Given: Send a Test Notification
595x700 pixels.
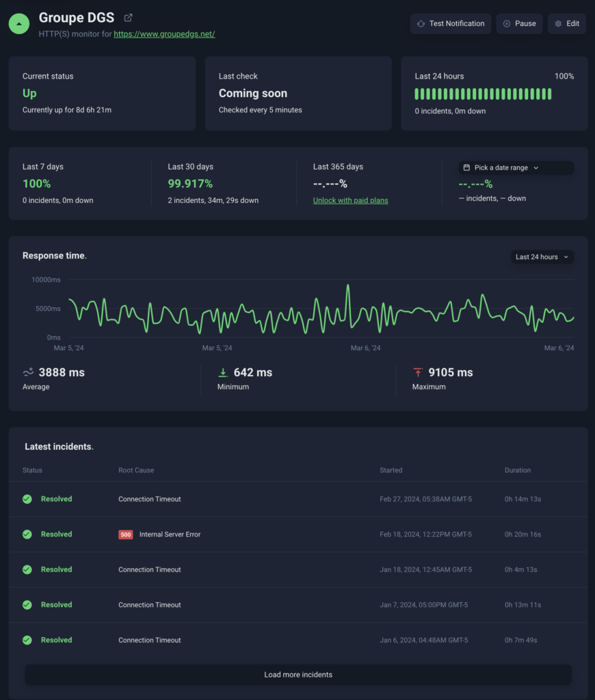Looking at the screenshot, I should coord(450,23).
